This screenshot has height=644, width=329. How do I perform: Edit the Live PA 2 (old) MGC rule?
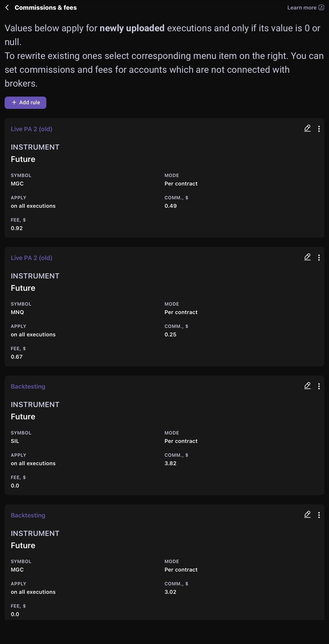click(x=307, y=128)
